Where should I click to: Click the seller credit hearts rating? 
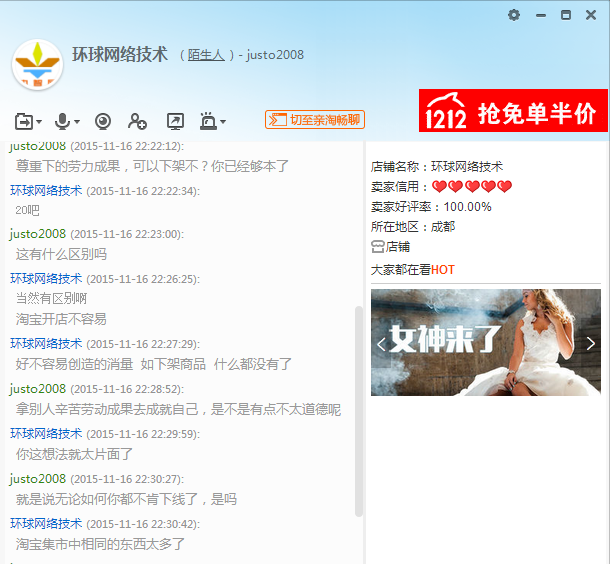[472, 187]
